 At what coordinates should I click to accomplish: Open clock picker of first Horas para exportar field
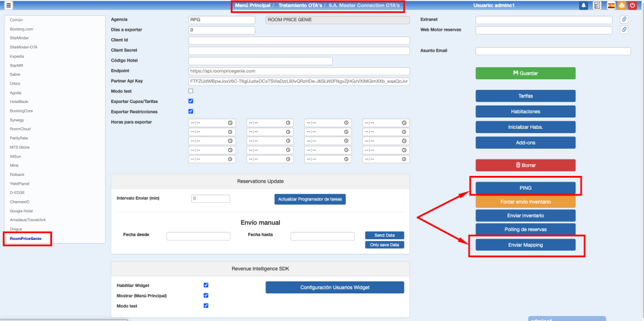230,122
